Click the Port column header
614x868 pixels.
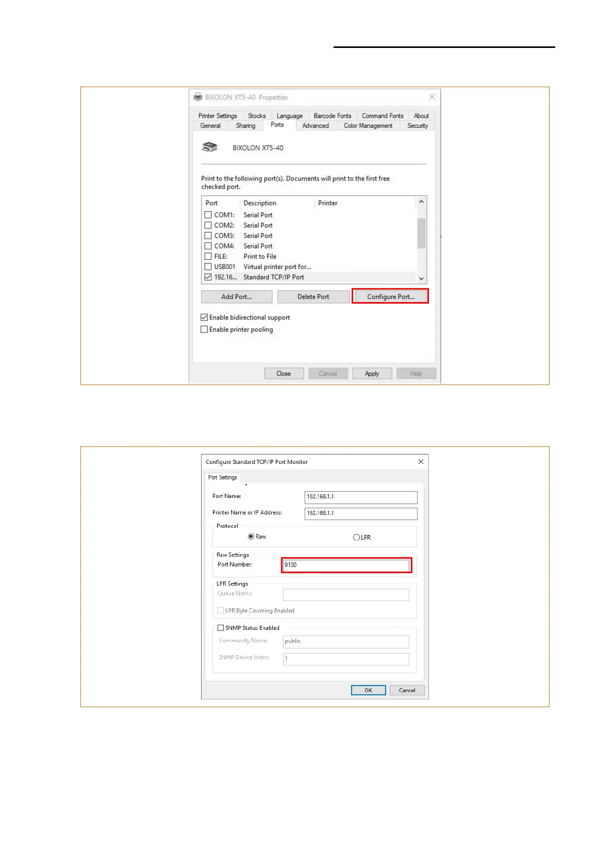tap(221, 203)
